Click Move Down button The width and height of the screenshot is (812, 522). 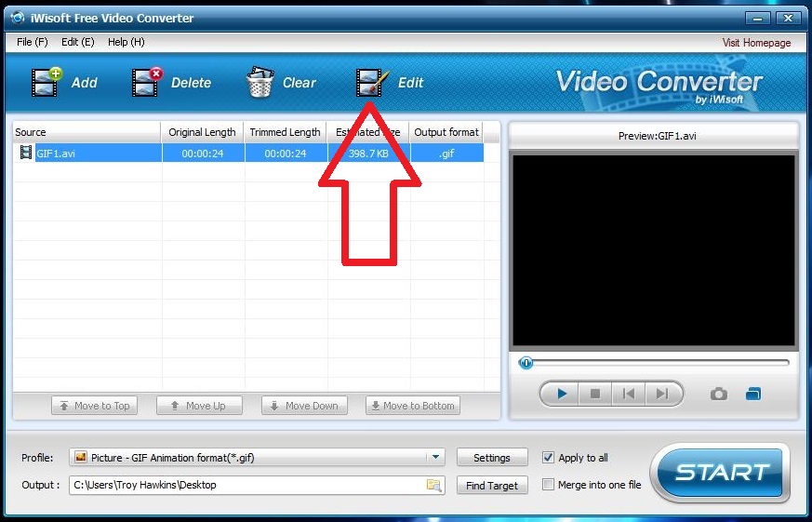click(x=304, y=406)
